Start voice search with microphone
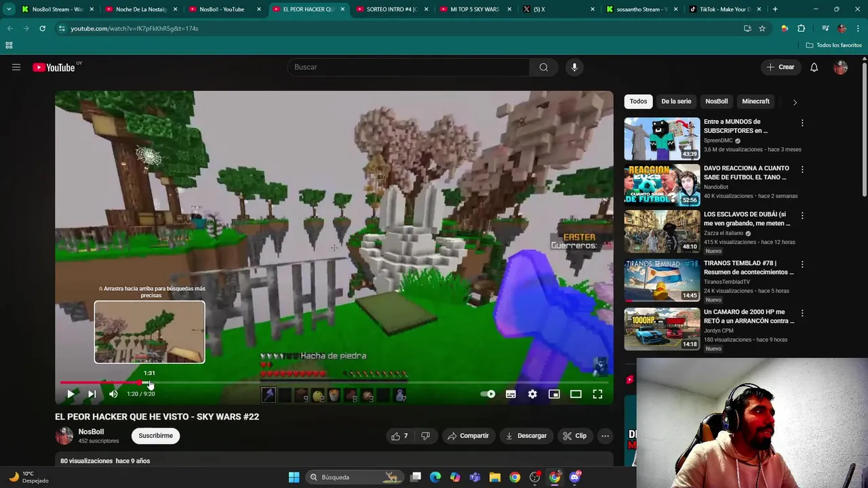 point(574,67)
